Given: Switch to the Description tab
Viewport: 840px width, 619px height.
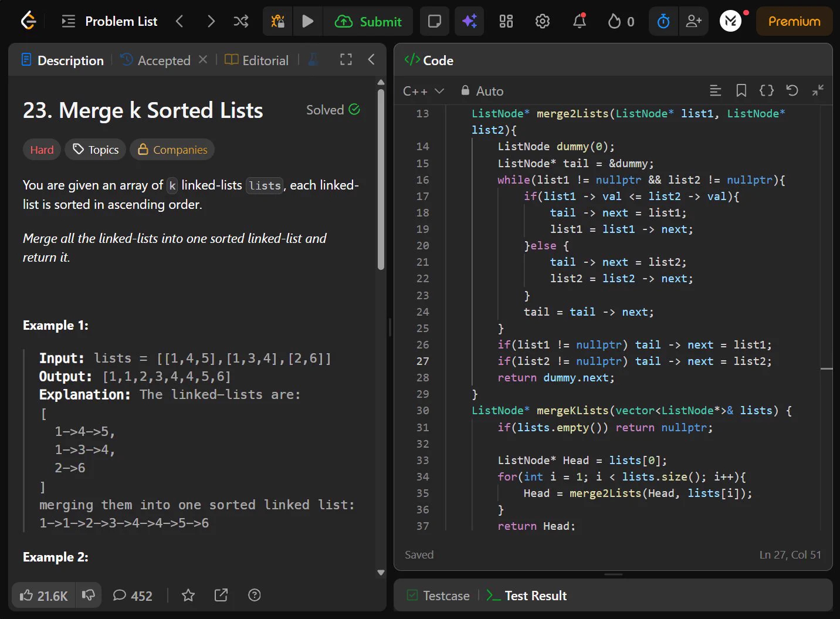Looking at the screenshot, I should coord(63,60).
